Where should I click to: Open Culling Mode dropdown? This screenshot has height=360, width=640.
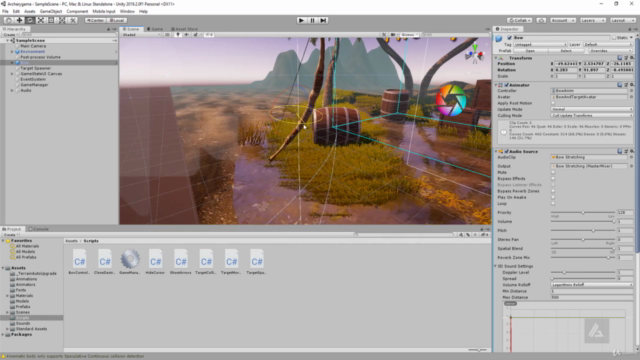pyautogui.click(x=592, y=116)
